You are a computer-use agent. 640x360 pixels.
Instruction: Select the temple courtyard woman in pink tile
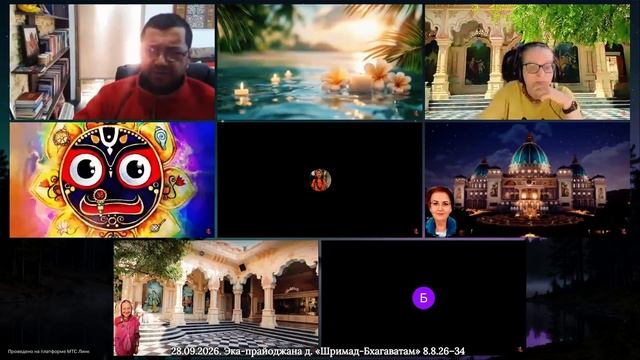(216, 298)
